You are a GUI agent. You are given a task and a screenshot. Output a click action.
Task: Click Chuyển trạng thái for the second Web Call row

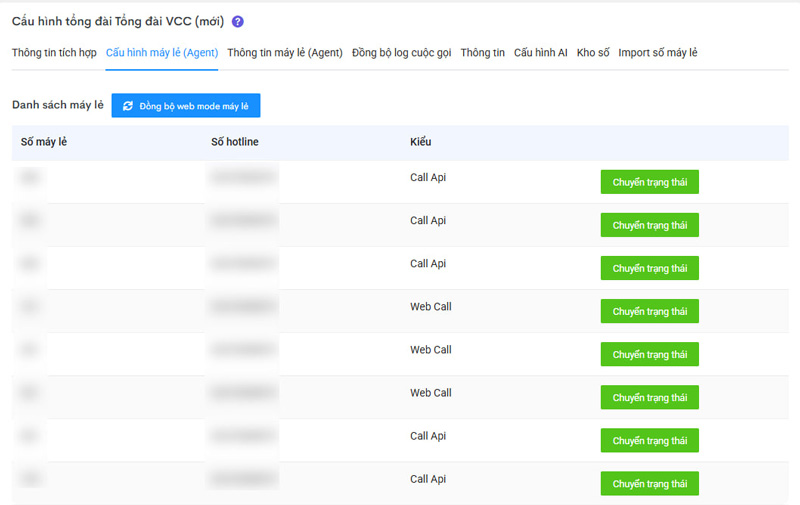[x=649, y=354]
